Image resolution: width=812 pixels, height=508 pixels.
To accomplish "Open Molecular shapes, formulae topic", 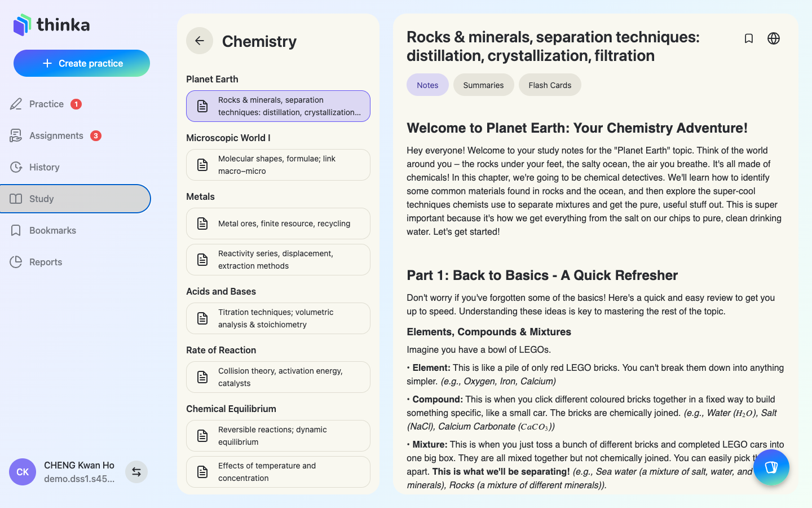I will (278, 165).
